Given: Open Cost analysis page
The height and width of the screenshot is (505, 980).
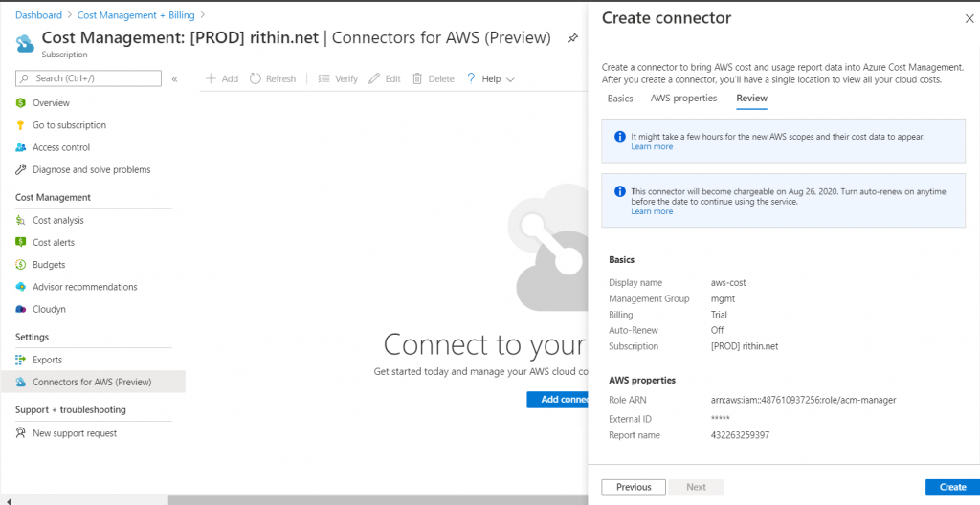Looking at the screenshot, I should pos(57,220).
